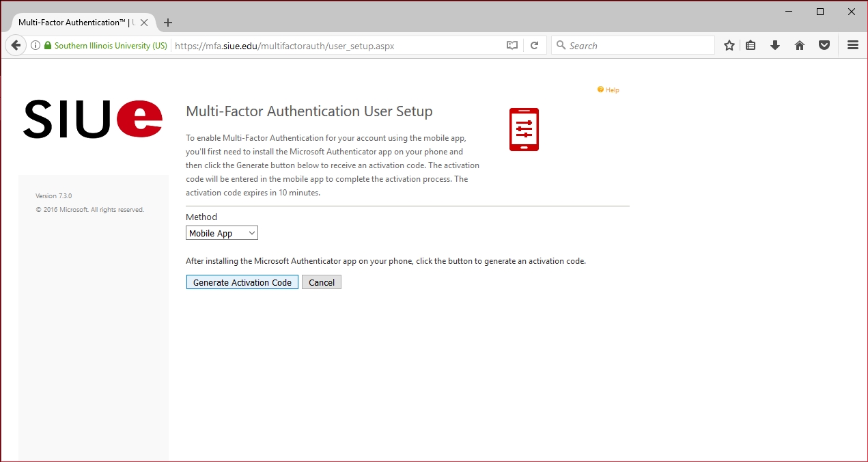Open the Downloads arrow icon
This screenshot has height=462, width=868.
click(x=775, y=46)
